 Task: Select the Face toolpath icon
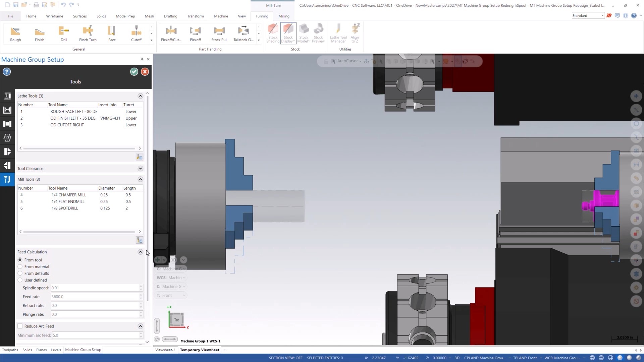click(x=112, y=34)
